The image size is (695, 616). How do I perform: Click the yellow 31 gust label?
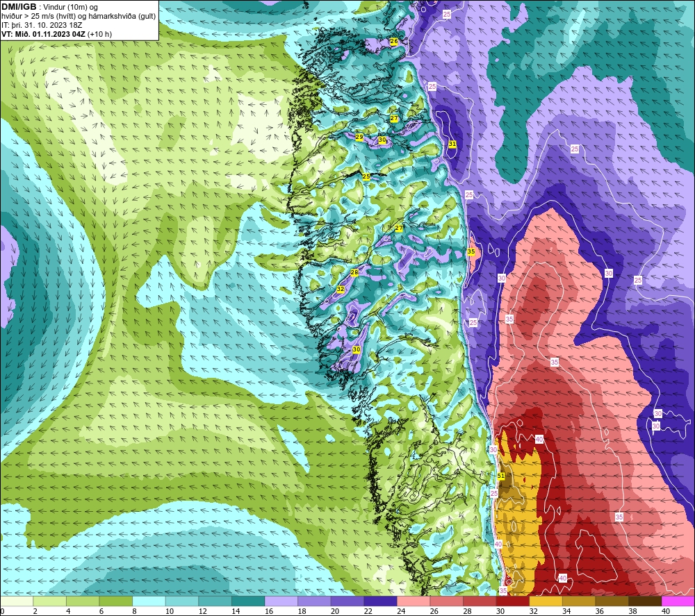[x=452, y=144]
